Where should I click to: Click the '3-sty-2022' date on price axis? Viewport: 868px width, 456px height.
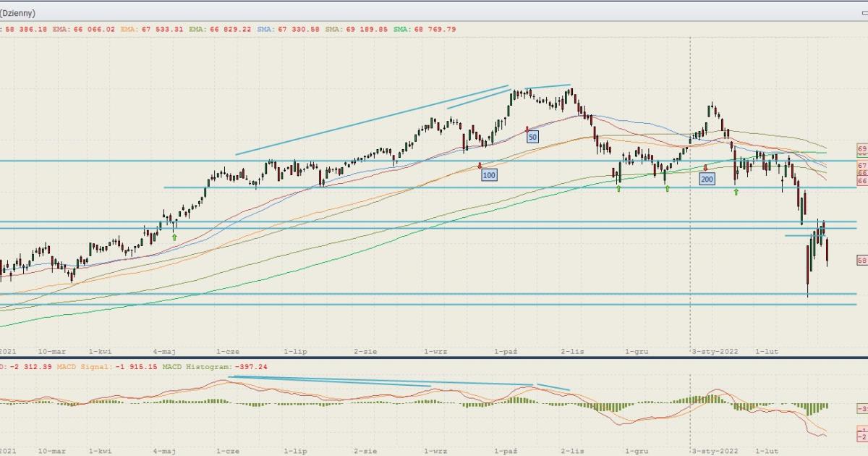coord(715,351)
